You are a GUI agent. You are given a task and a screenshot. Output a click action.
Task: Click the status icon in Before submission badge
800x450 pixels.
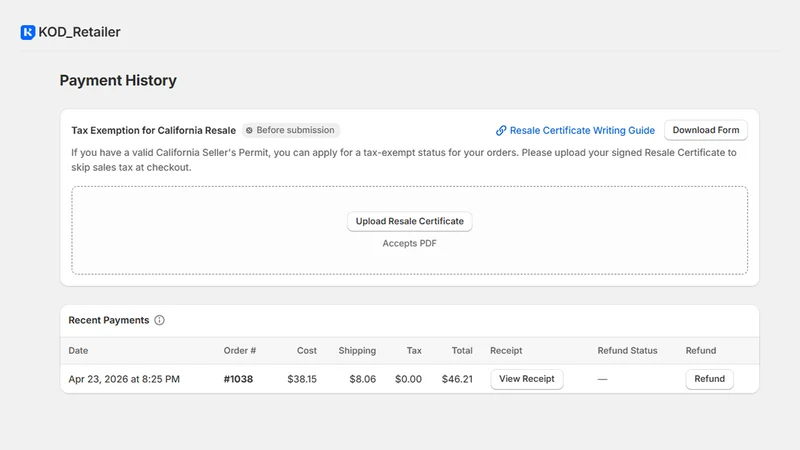tap(249, 131)
